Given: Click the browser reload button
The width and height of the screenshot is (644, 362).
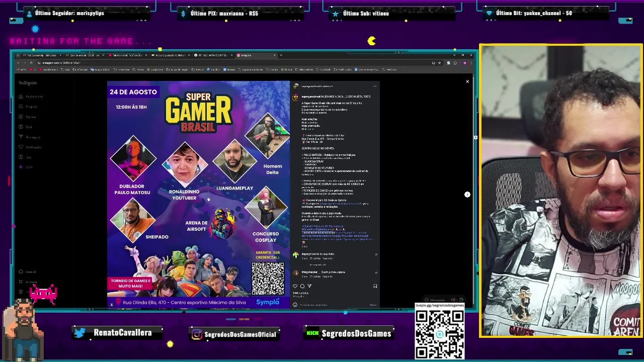Looking at the screenshot, I should coord(31,63).
